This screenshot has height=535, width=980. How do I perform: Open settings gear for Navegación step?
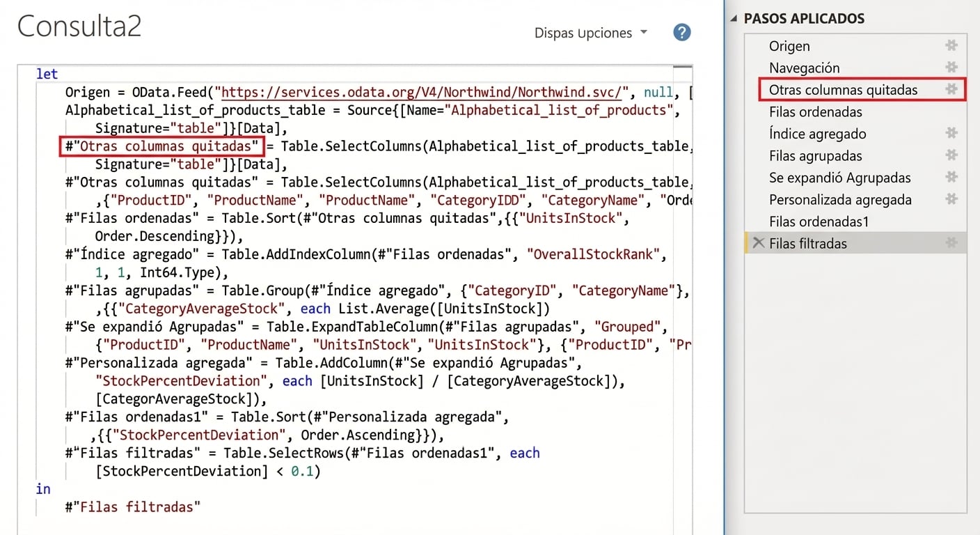pyautogui.click(x=951, y=68)
